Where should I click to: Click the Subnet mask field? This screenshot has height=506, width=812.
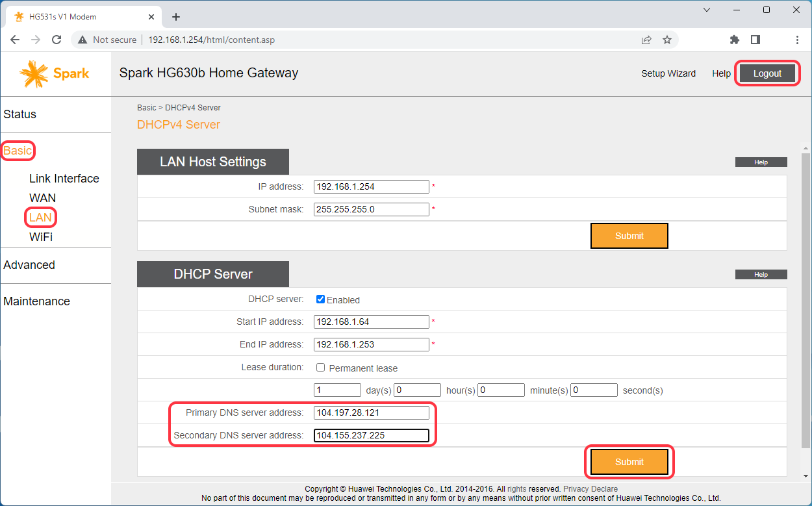[x=372, y=209]
